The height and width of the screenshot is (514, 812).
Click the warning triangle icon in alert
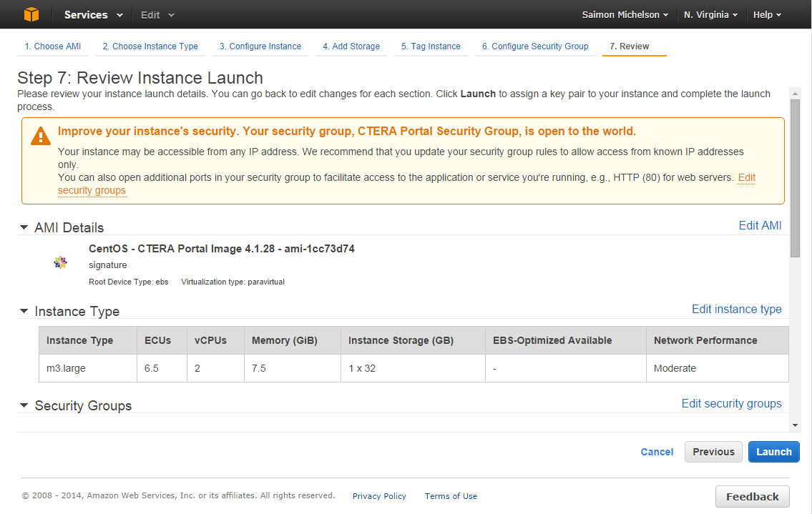coord(40,136)
